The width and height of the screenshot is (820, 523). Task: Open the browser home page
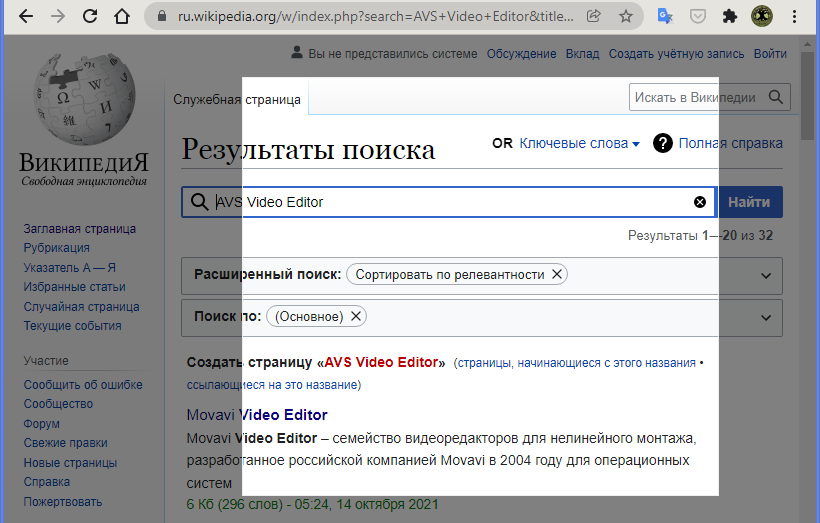[122, 17]
